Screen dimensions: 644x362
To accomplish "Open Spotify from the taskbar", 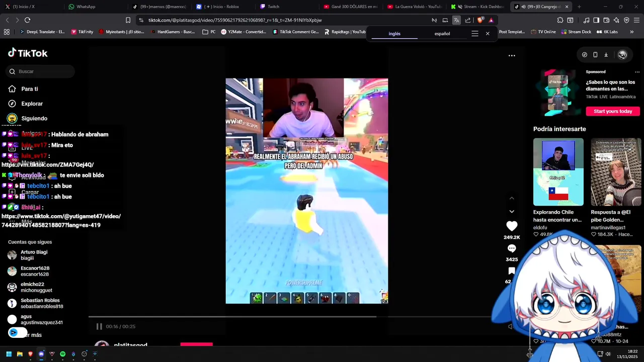I will coord(62,354).
